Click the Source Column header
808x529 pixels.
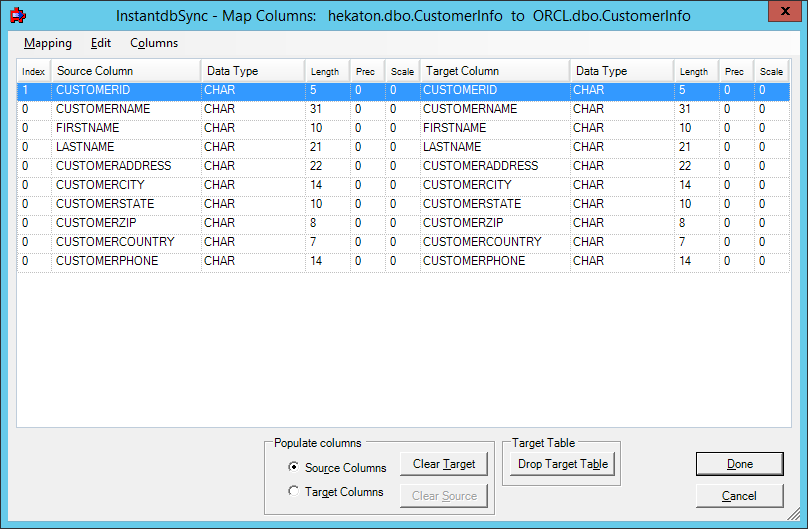click(x=126, y=71)
